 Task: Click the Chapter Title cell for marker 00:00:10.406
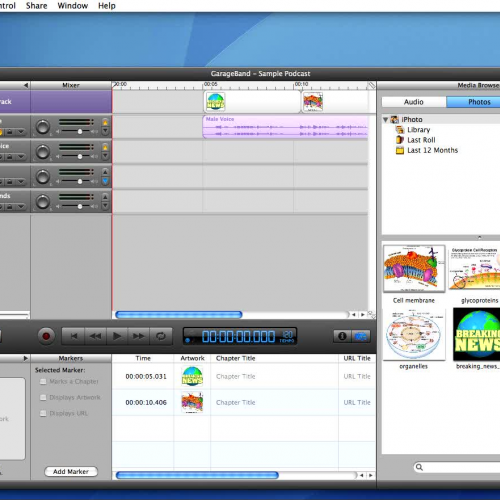(274, 402)
